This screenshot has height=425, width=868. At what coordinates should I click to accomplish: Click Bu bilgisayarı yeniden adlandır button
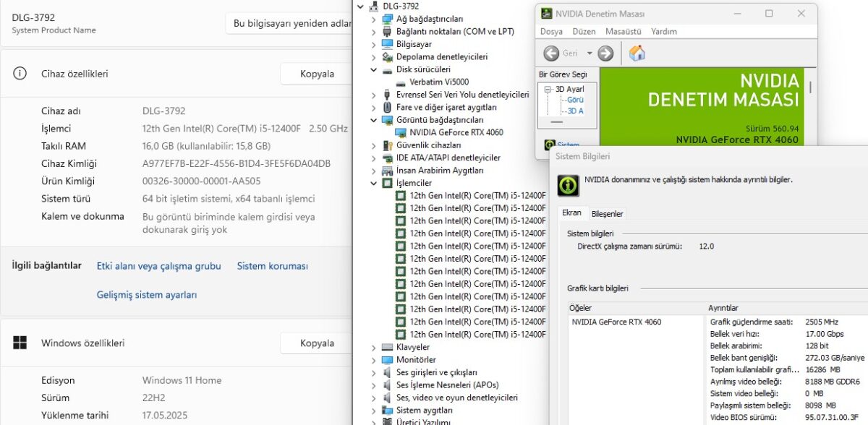point(289,23)
